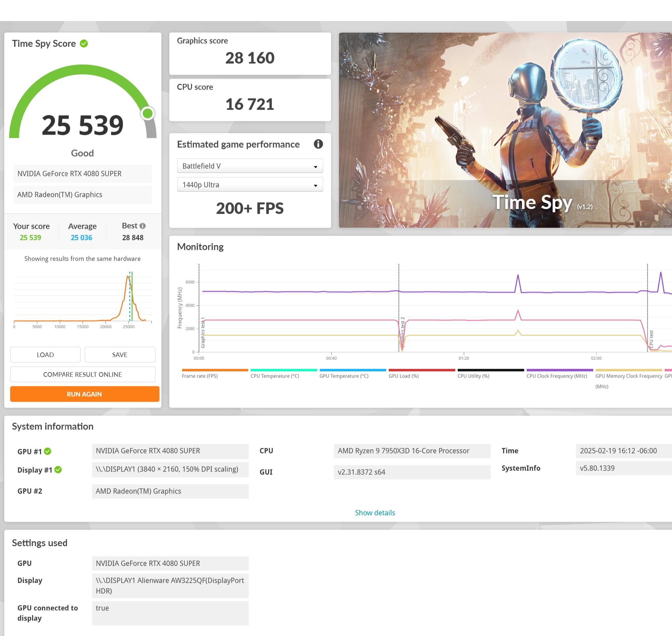
Task: Click the main score 25 539
Action: tap(83, 125)
